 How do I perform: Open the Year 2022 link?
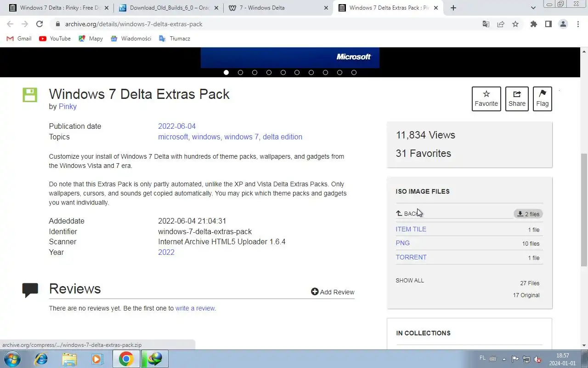[166, 253]
